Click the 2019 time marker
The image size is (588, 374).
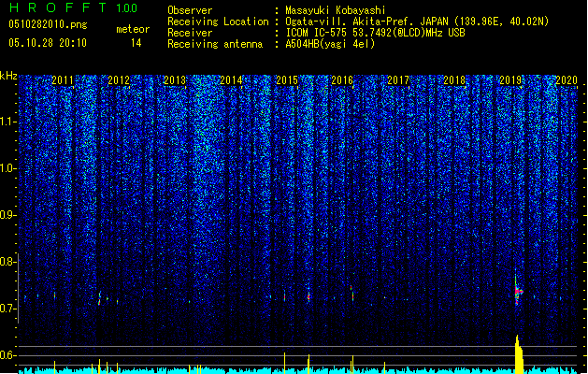point(510,79)
